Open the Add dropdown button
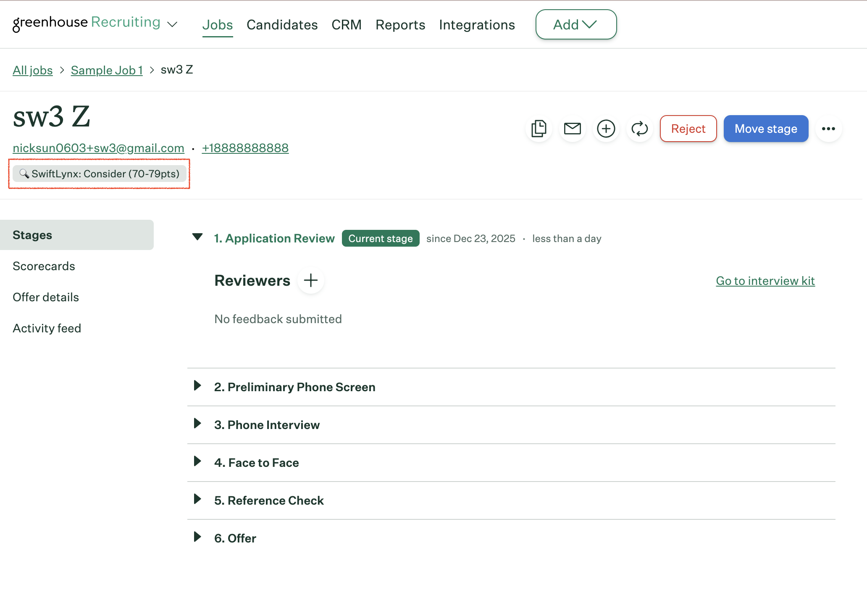Image resolution: width=867 pixels, height=616 pixels. pyautogui.click(x=575, y=24)
